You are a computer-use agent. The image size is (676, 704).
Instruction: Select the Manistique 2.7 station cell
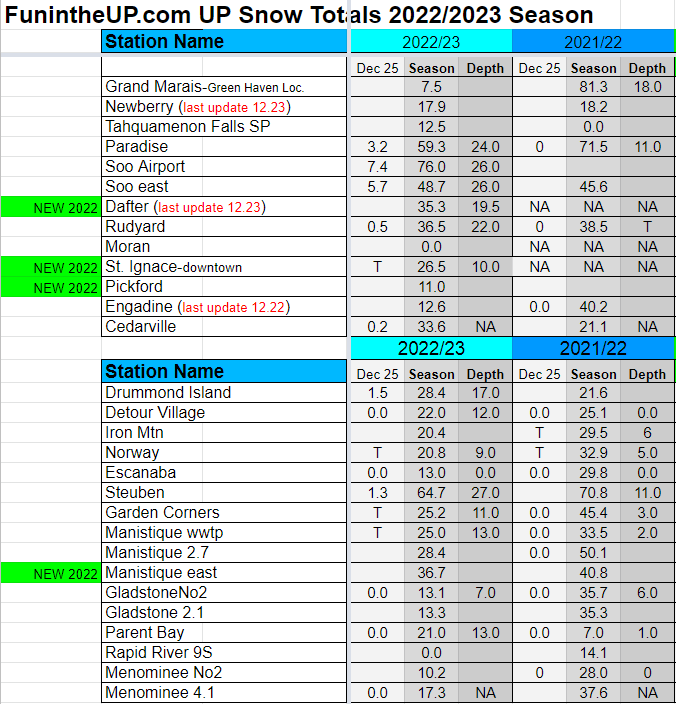coord(224,552)
